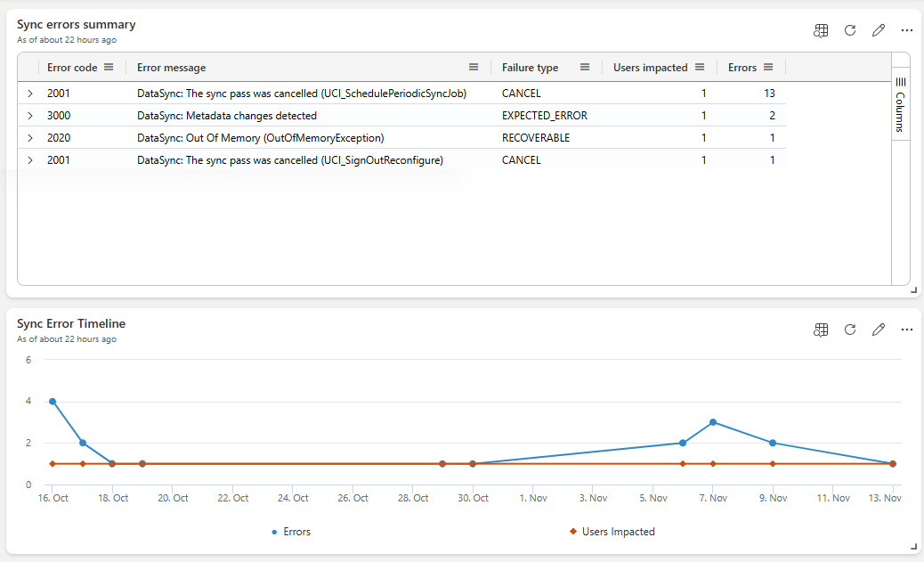924x562 pixels.
Task: Toggle Users Impacted series in chart legend
Action: tap(612, 532)
